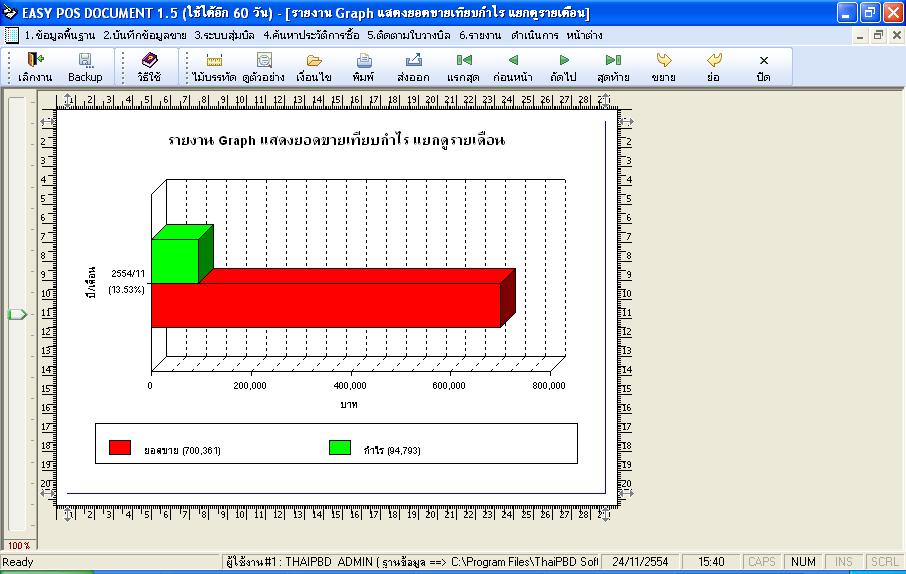Close the report with ปิด X
Viewport: 906px width, 574px height.
(x=763, y=60)
